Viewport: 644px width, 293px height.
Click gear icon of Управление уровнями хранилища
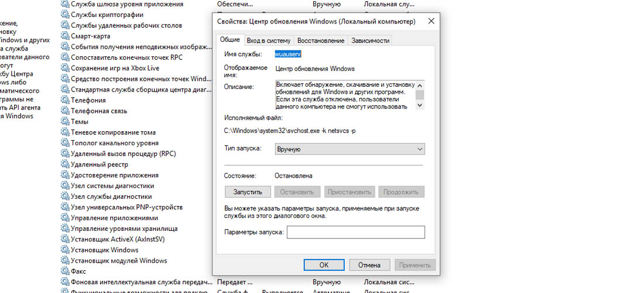(x=65, y=229)
